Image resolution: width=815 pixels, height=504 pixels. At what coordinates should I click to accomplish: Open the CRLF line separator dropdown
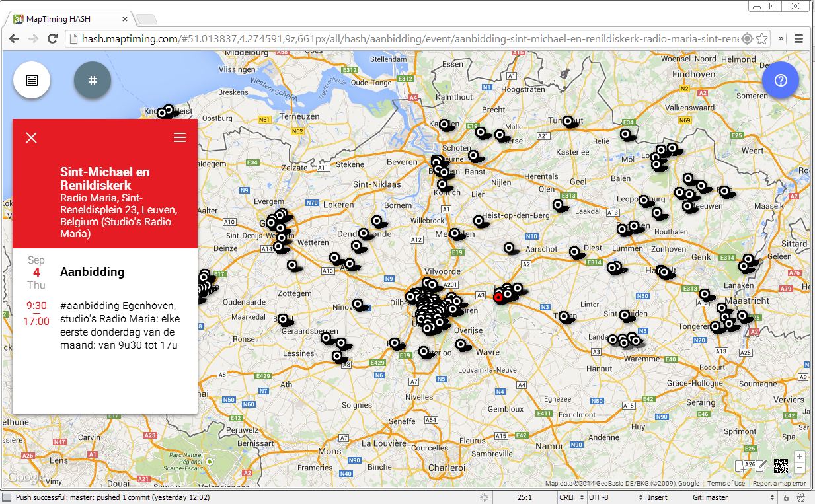point(571,497)
